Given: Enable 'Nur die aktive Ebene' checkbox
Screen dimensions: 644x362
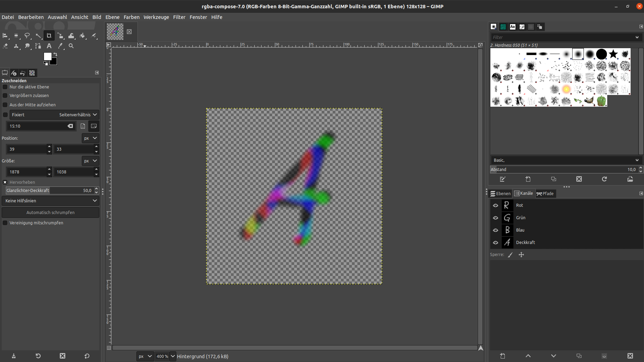Looking at the screenshot, I should point(5,87).
